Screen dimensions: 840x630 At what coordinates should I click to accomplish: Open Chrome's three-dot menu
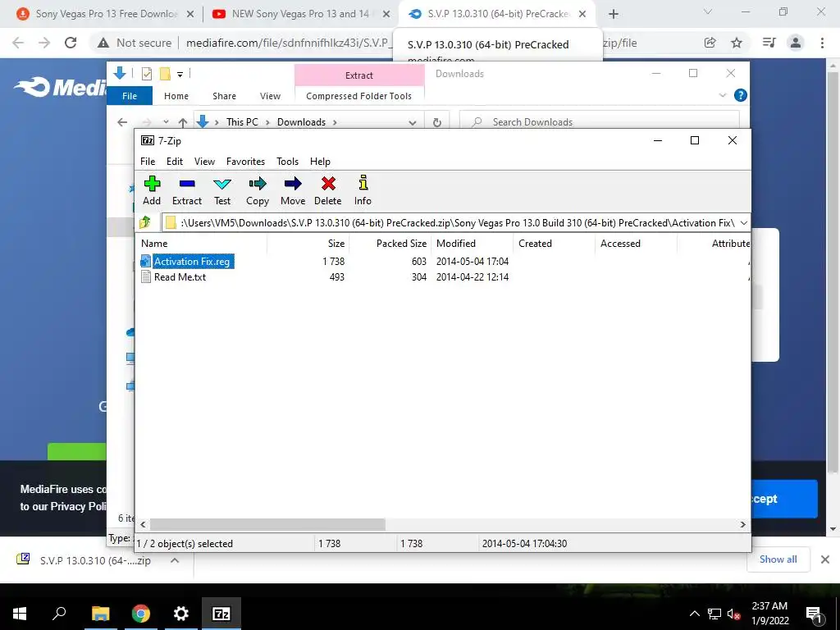(x=822, y=43)
